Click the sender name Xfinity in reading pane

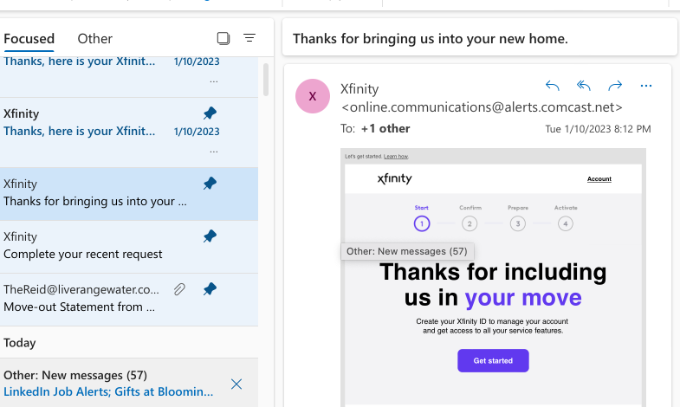360,89
